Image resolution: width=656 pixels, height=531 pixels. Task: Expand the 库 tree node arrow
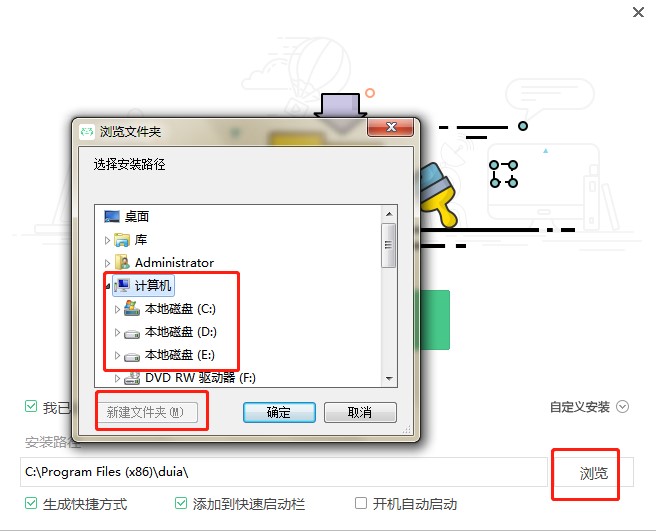click(x=107, y=240)
